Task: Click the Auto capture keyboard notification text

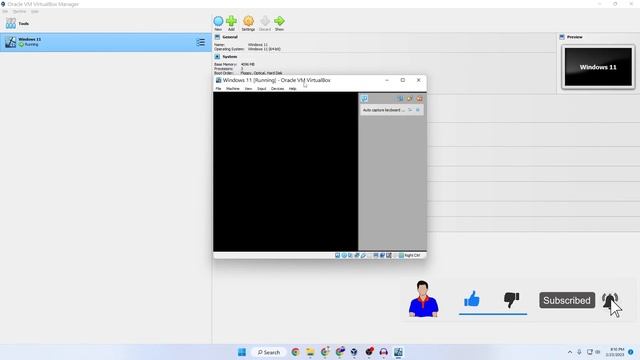Action: (x=384, y=110)
